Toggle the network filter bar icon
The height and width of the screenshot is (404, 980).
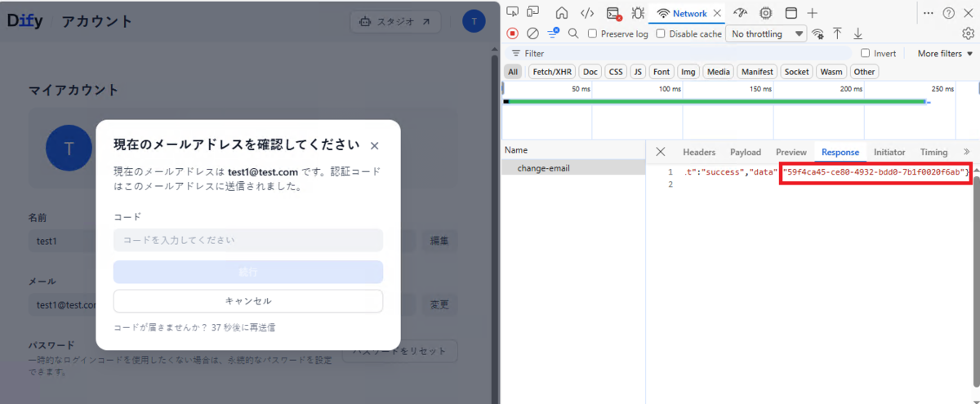pos(553,33)
